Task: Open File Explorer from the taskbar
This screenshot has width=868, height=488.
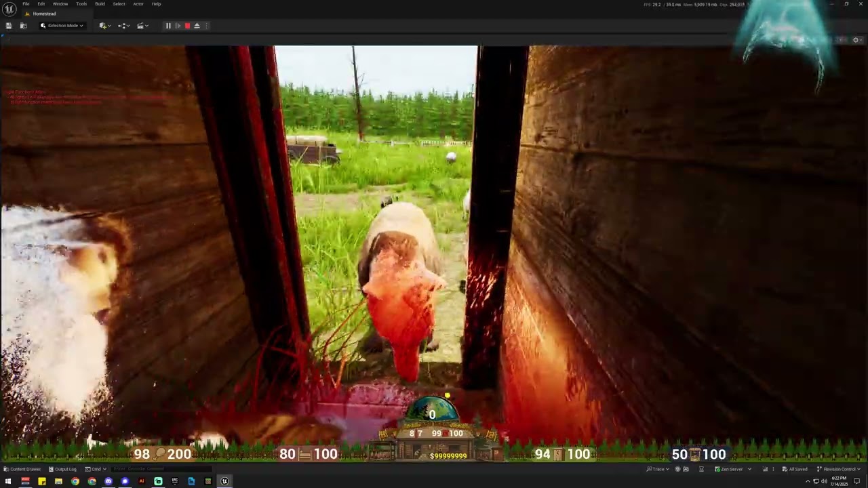Action: [58, 481]
